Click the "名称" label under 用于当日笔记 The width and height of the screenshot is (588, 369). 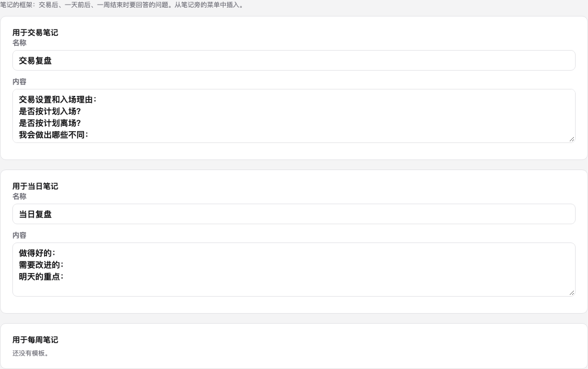[19, 197]
